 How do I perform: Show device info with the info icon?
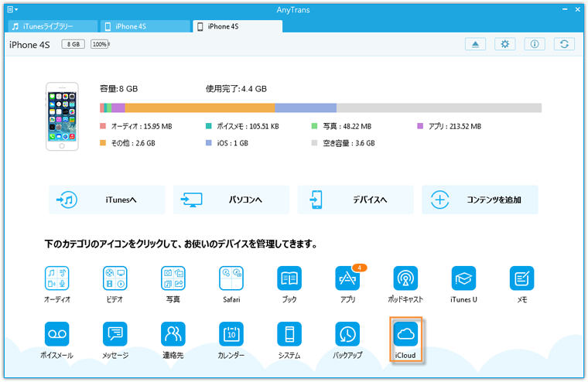click(535, 44)
